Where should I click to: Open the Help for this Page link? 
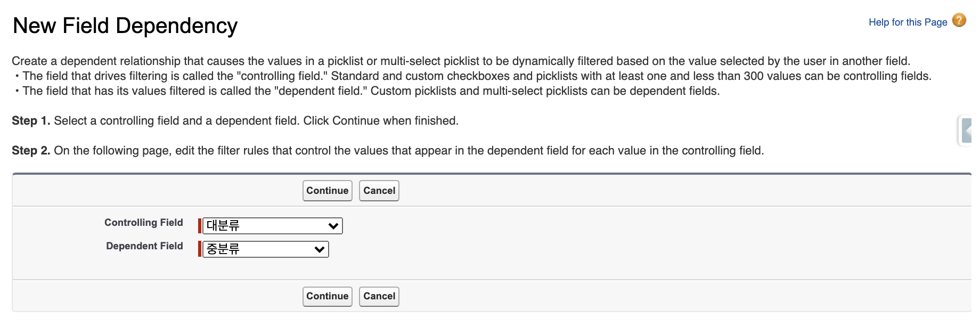(x=908, y=22)
